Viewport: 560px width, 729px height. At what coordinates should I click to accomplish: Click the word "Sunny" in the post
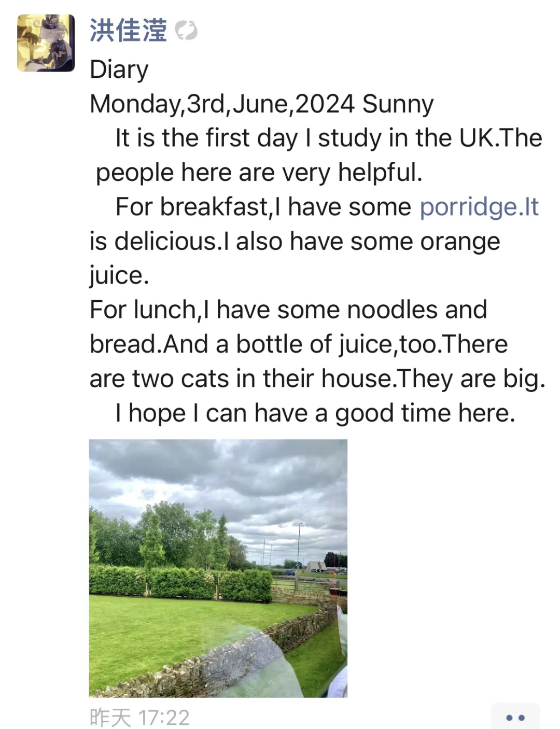click(398, 104)
